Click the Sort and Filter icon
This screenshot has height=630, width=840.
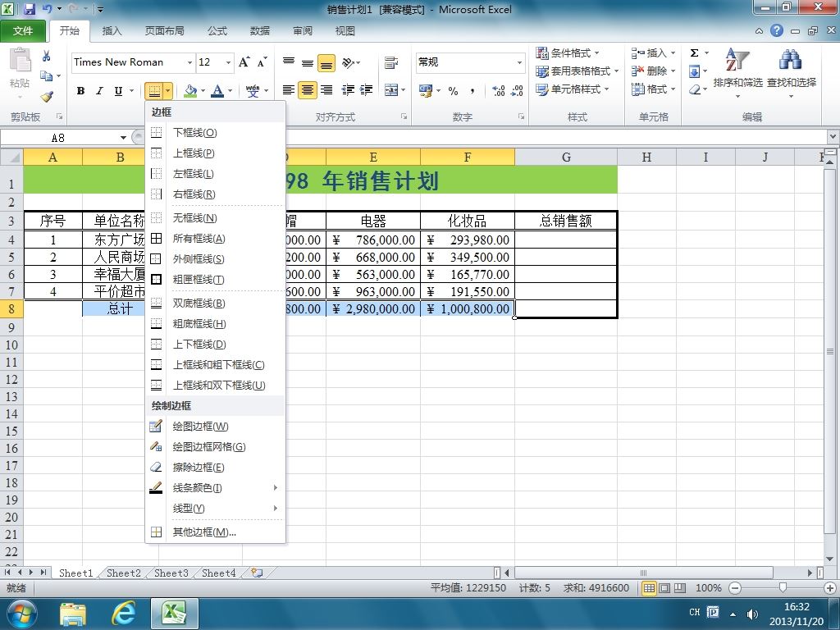point(737,59)
